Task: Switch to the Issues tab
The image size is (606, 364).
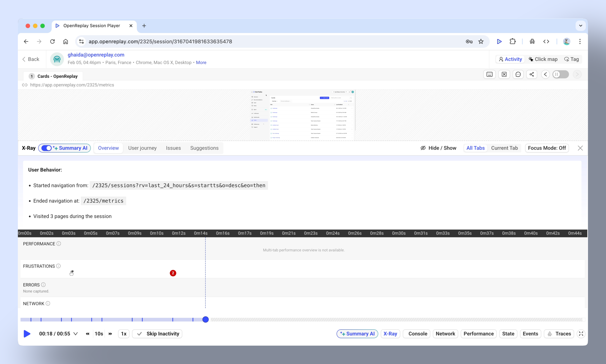Action: 173,148
